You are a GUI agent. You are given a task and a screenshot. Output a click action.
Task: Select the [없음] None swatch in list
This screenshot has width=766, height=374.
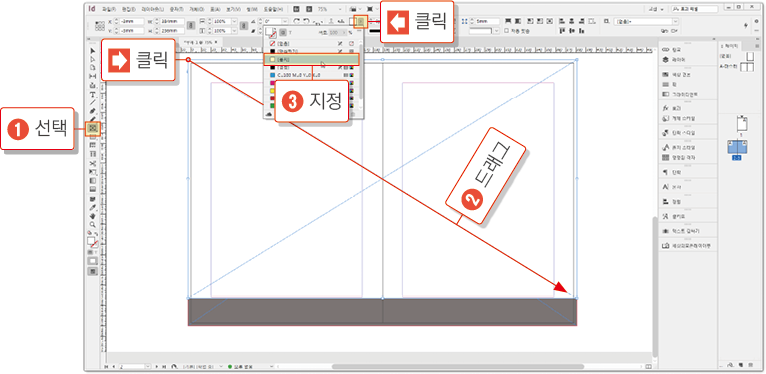tap(312, 43)
